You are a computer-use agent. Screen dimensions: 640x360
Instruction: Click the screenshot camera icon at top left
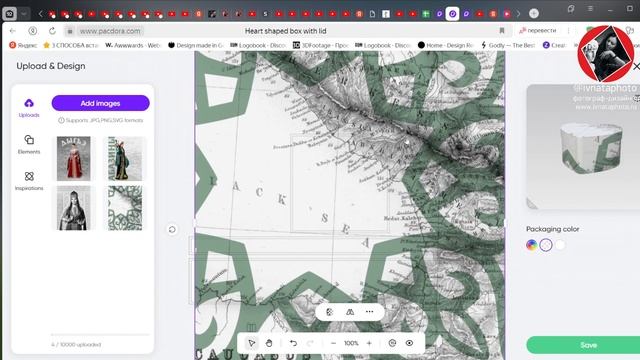[9, 14]
